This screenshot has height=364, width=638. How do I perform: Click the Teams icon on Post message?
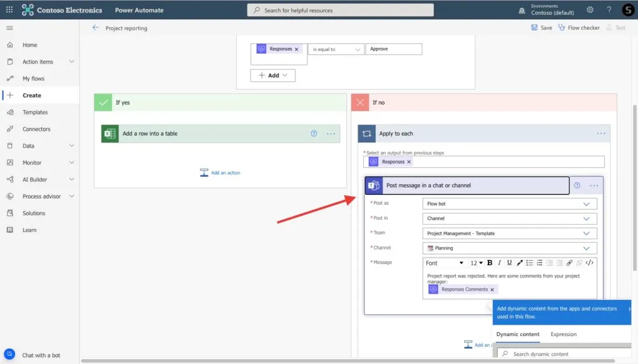[374, 185]
